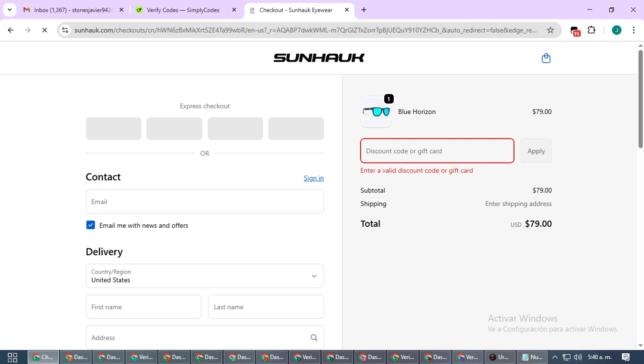
Task: Click the Contact heading
Action: pyautogui.click(x=103, y=177)
